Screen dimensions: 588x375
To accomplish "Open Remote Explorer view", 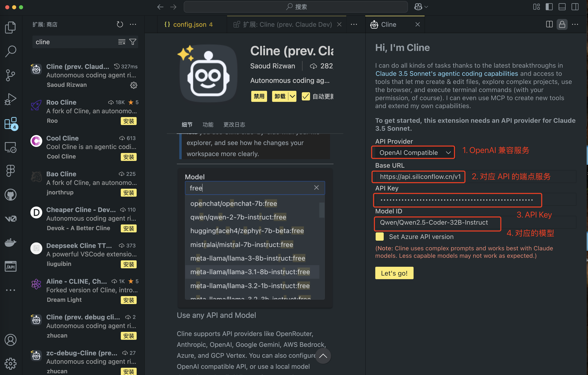I will tap(11, 147).
